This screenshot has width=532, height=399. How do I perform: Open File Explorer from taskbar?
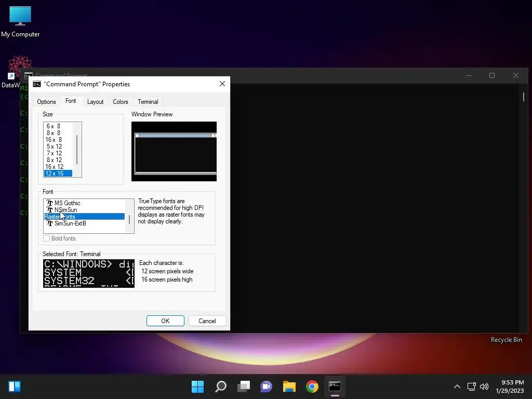pos(289,387)
